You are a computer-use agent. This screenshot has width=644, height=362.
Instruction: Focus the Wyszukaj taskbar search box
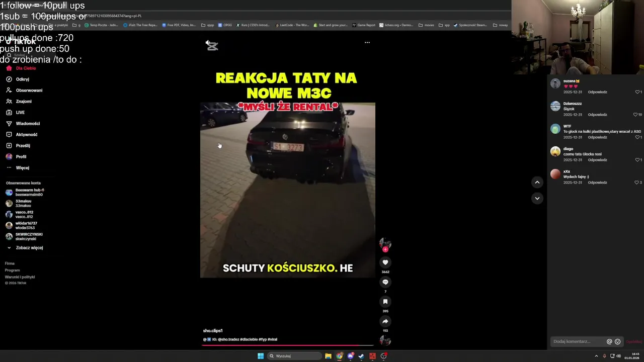tap(295, 356)
